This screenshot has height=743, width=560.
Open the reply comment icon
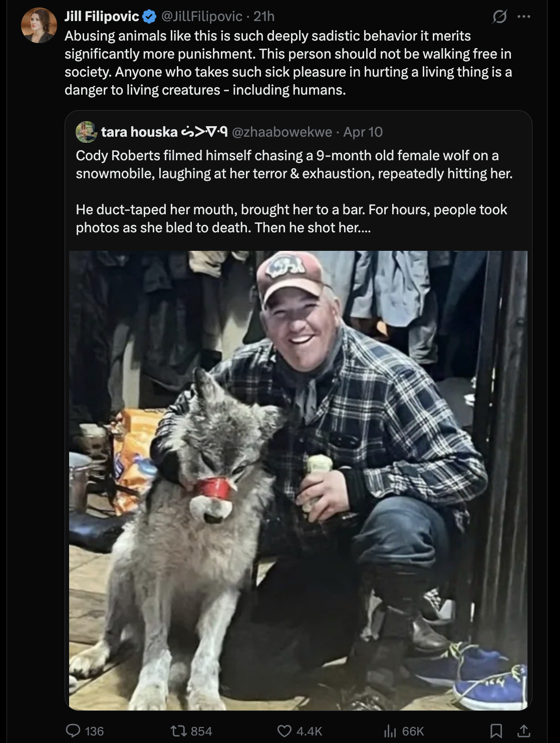click(x=73, y=731)
